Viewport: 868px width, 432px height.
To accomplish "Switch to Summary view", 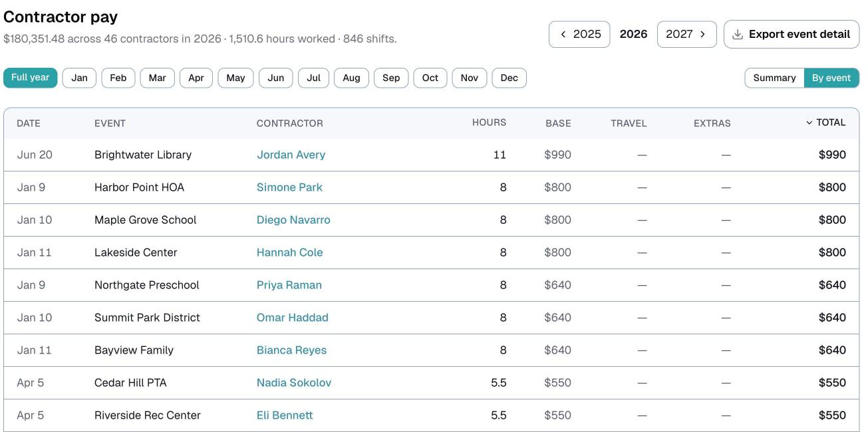I will click(774, 78).
